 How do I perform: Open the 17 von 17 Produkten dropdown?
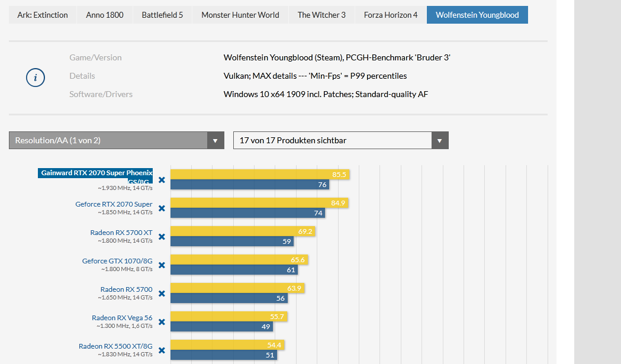pyautogui.click(x=340, y=140)
